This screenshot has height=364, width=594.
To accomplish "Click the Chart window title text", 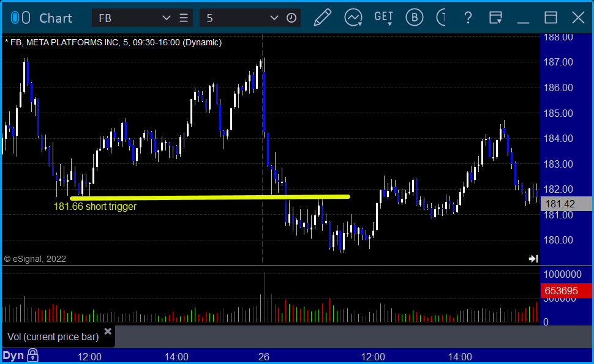I will tap(56, 18).
